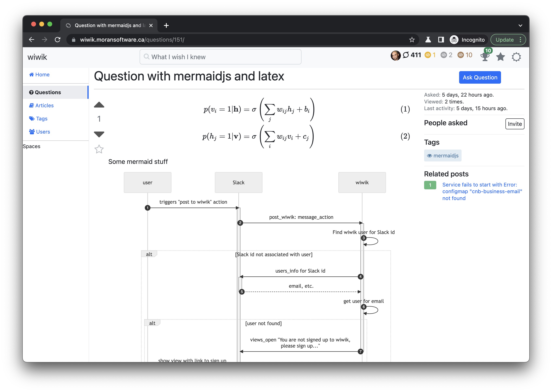Bookmark this page with the address bar star
The height and width of the screenshot is (392, 552).
[412, 40]
